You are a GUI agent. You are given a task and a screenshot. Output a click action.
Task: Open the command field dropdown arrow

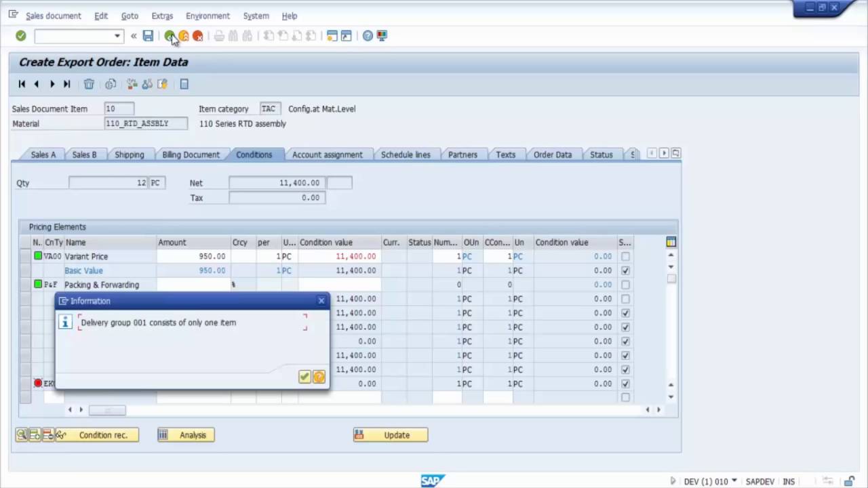pyautogui.click(x=117, y=36)
